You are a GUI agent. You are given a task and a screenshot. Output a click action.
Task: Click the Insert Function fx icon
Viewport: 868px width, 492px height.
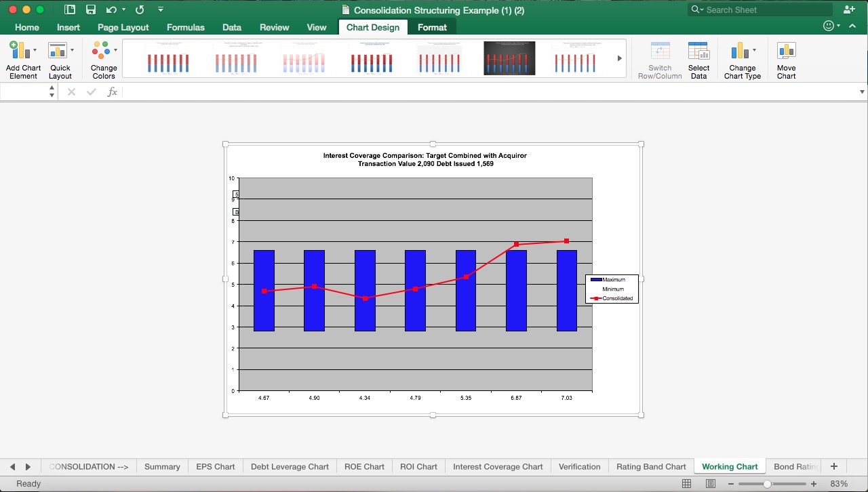click(x=112, y=91)
